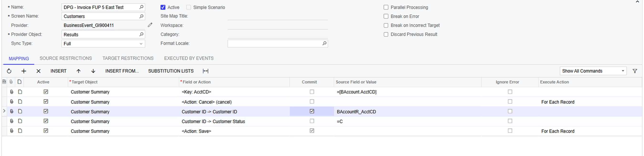Click the INSERT FROM... button
This screenshot has height=156, width=644.
pos(122,71)
